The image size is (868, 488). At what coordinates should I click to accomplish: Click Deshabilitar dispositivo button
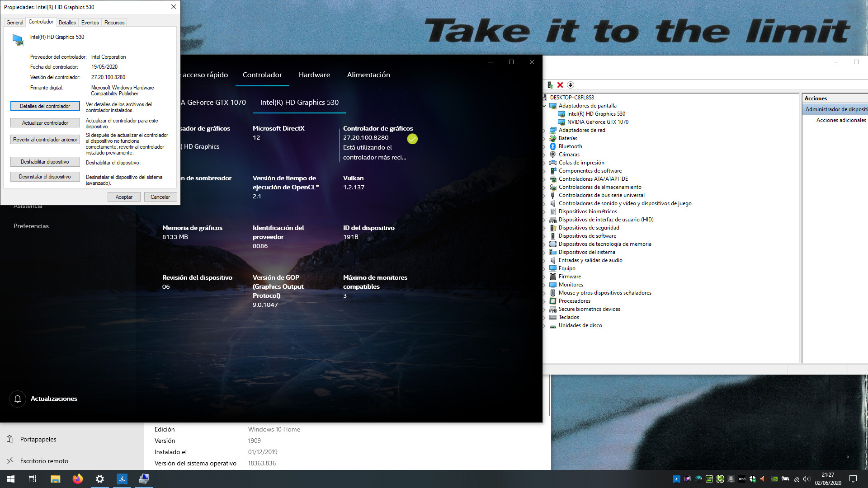coord(45,162)
